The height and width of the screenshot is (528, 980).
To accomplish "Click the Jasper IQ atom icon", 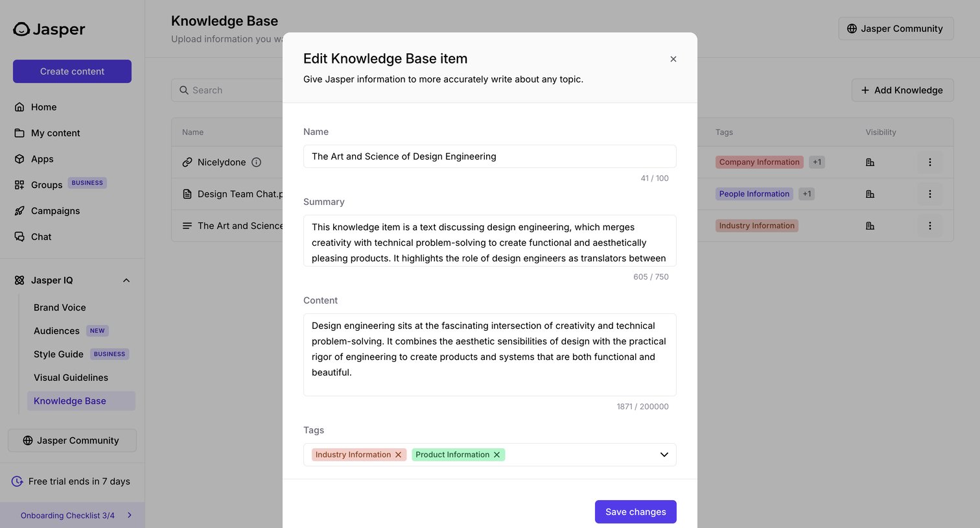I will (19, 280).
